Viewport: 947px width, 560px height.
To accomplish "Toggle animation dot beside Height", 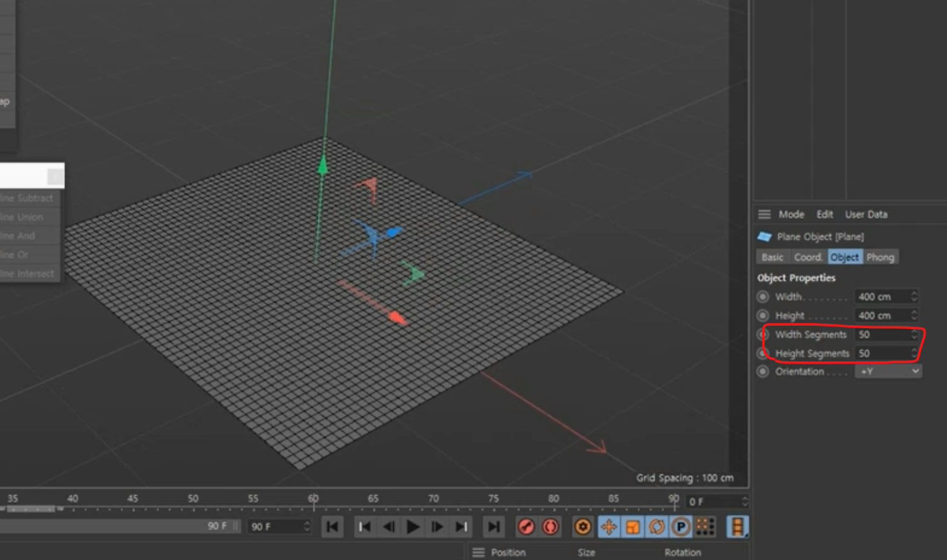I will coord(763,315).
